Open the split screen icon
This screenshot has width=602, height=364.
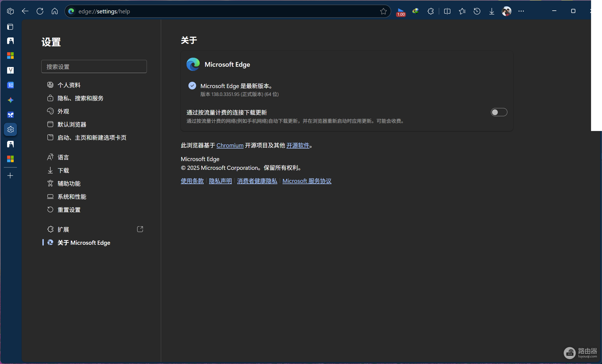(x=447, y=11)
